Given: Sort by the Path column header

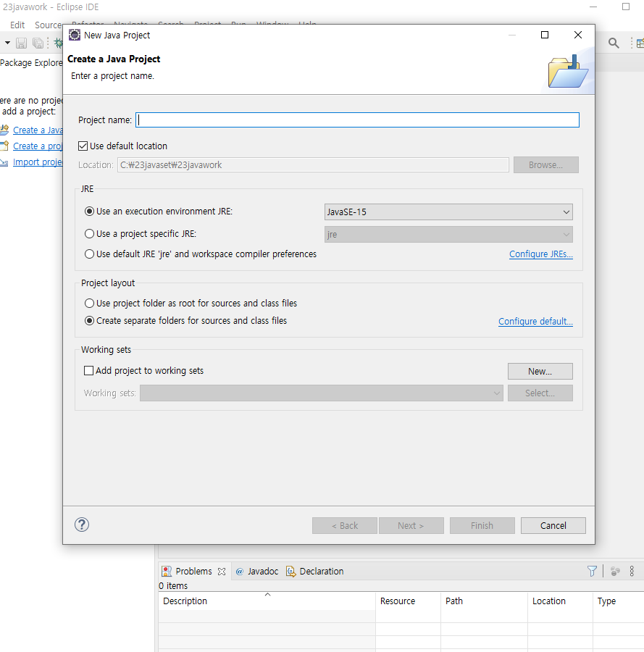Looking at the screenshot, I should (484, 601).
